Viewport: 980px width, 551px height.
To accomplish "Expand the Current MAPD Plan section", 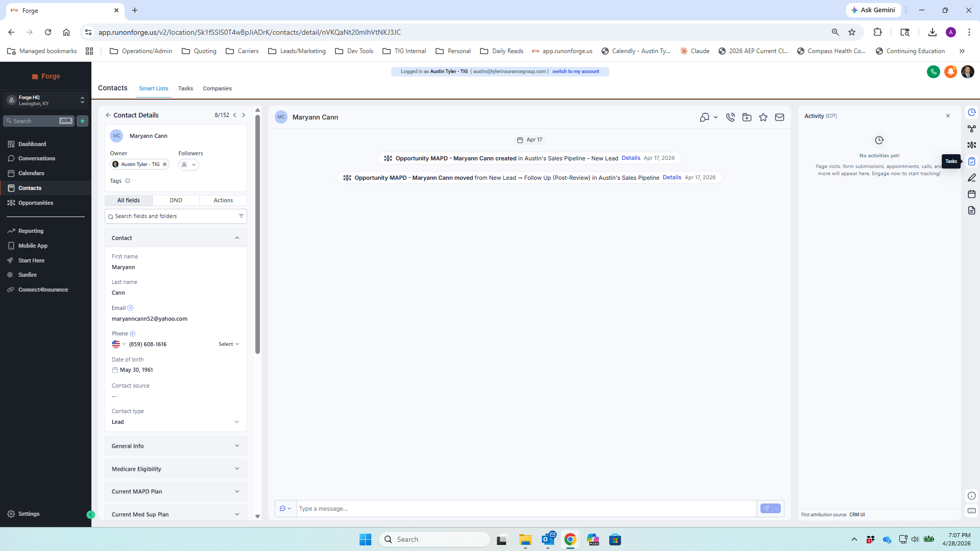I will 176,491.
